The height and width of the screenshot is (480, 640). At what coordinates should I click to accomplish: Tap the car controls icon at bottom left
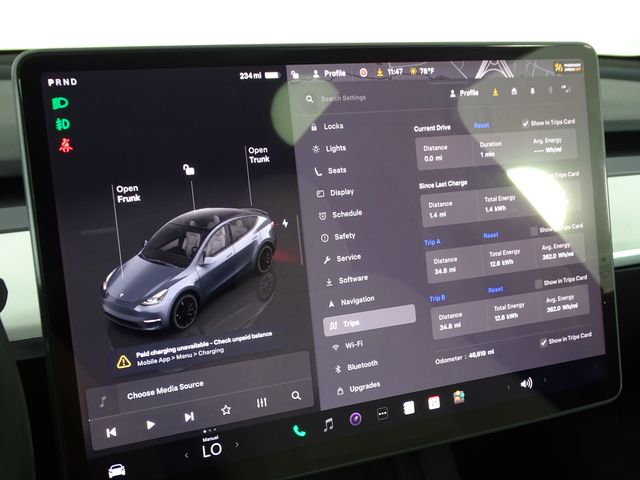[117, 471]
